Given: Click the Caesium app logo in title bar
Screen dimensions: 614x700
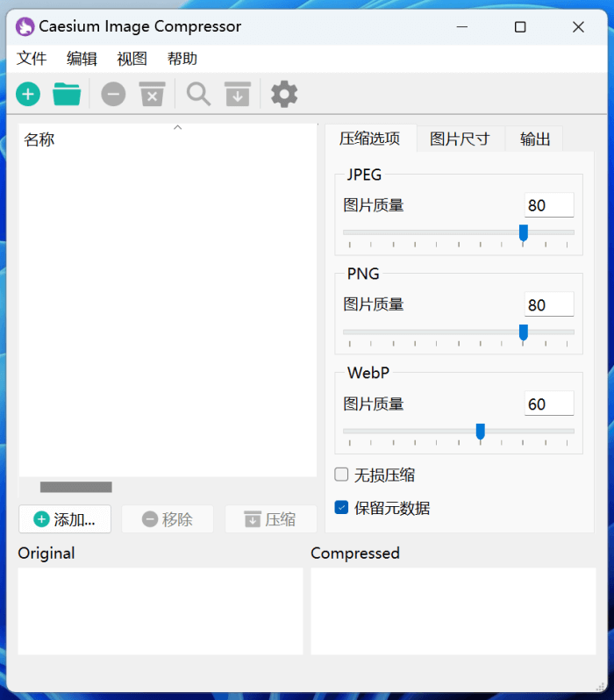Looking at the screenshot, I should pyautogui.click(x=25, y=27).
